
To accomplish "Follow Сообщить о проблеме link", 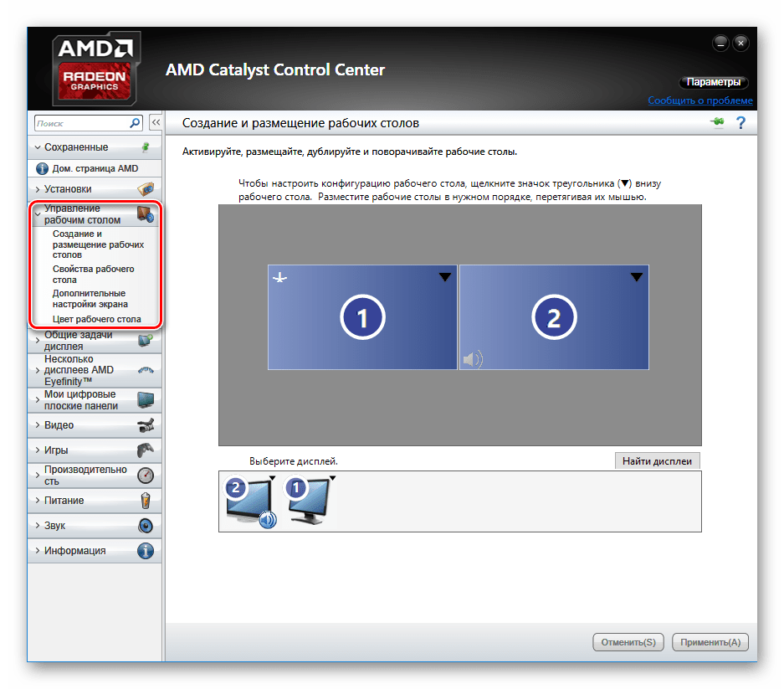I will point(700,100).
